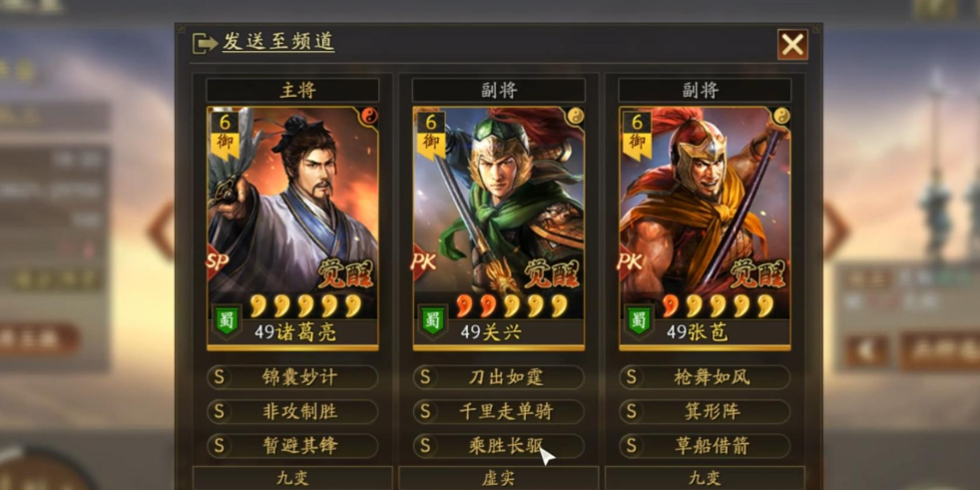Open the 非攻制胜 skill
Image resolution: width=980 pixels, height=490 pixels.
[292, 412]
